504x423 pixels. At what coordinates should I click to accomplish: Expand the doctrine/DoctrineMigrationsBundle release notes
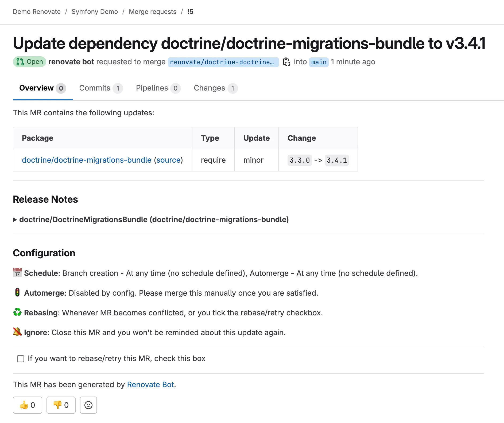pyautogui.click(x=151, y=220)
